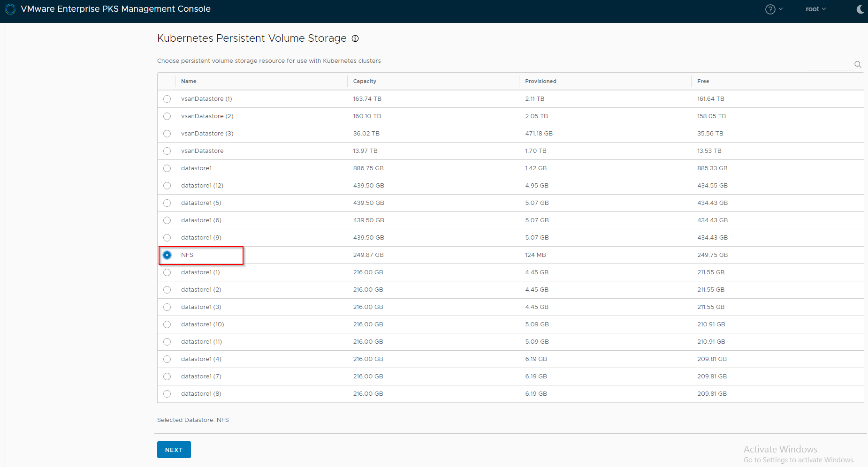The image size is (868, 467).
Task: Choose the plain vsanDatastore radio button
Action: [x=167, y=151]
